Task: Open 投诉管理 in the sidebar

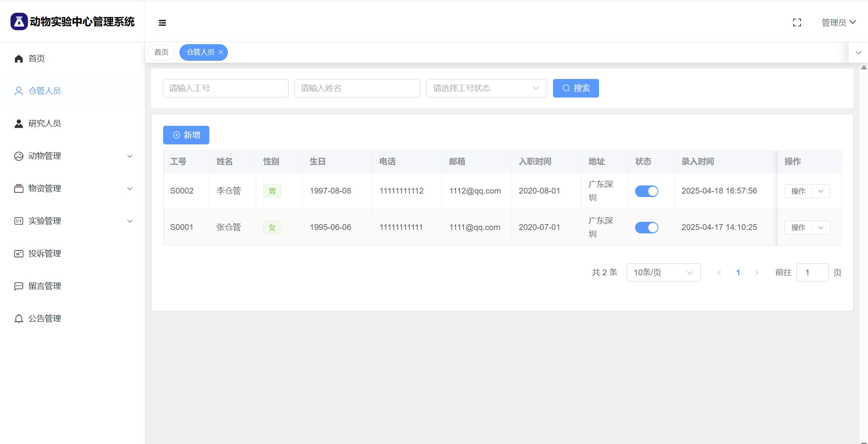Action: 45,254
